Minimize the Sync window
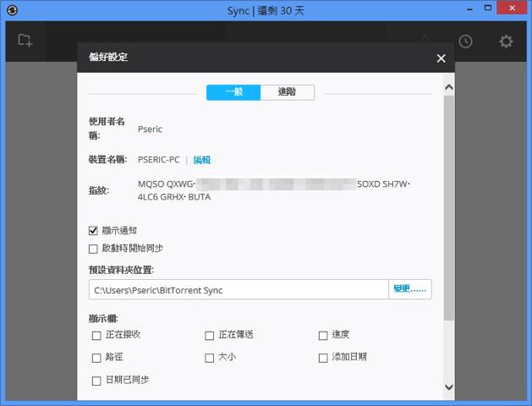The height and width of the screenshot is (406, 532). [469, 8]
